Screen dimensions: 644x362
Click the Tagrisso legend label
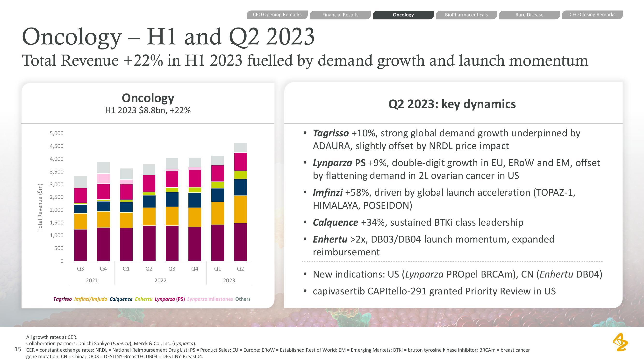point(63,299)
